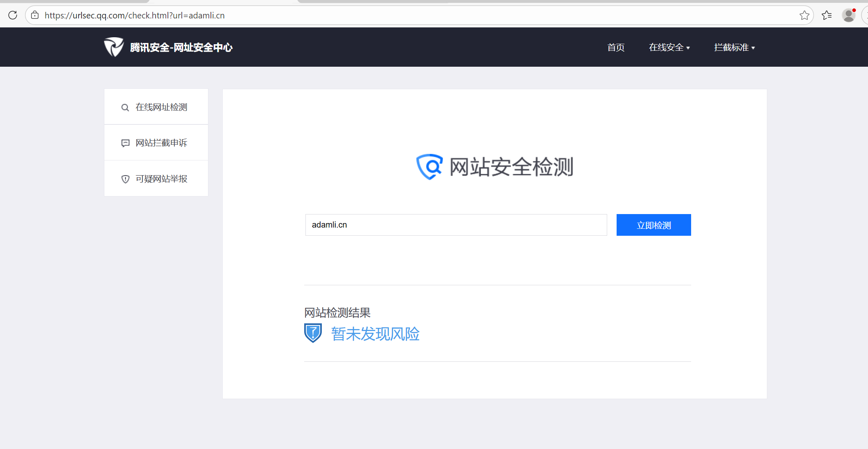The width and height of the screenshot is (868, 449).
Task: Click the site info lock icon
Action: [35, 15]
